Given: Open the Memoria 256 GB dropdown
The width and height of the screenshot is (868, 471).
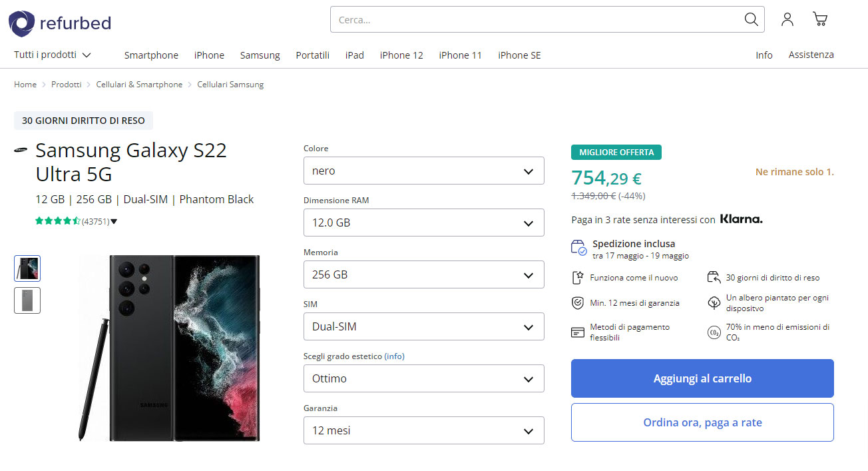Looking at the screenshot, I should (x=423, y=274).
